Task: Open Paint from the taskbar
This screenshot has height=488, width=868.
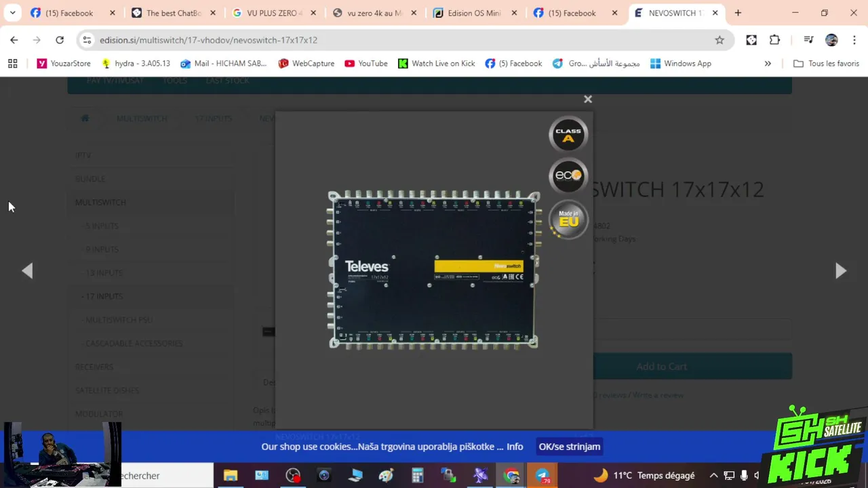Action: [387, 476]
